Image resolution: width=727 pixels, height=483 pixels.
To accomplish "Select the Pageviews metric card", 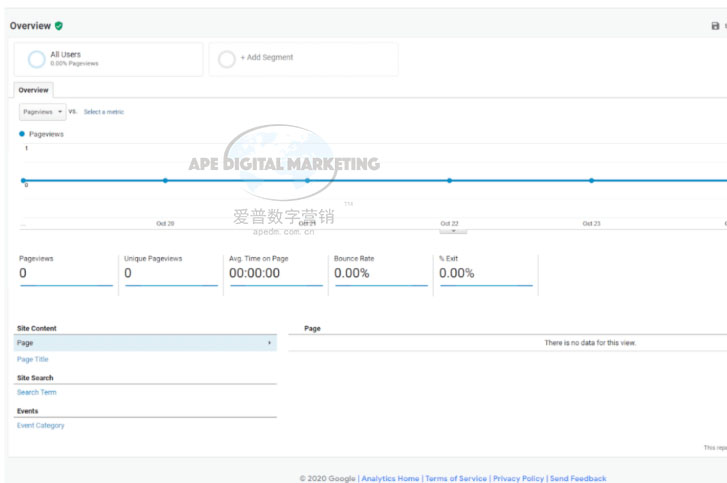I will (66, 272).
